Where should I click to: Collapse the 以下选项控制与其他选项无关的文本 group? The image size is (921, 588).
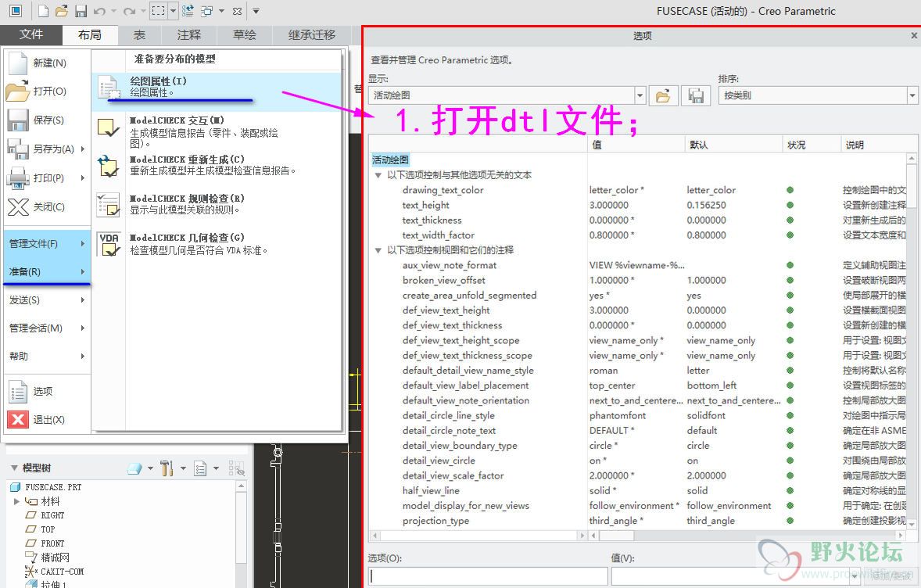pyautogui.click(x=378, y=175)
